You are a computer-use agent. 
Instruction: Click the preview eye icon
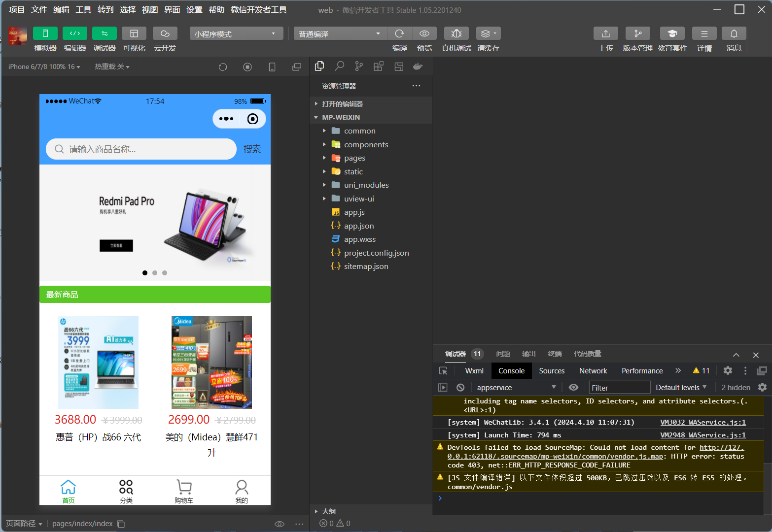[x=424, y=33]
